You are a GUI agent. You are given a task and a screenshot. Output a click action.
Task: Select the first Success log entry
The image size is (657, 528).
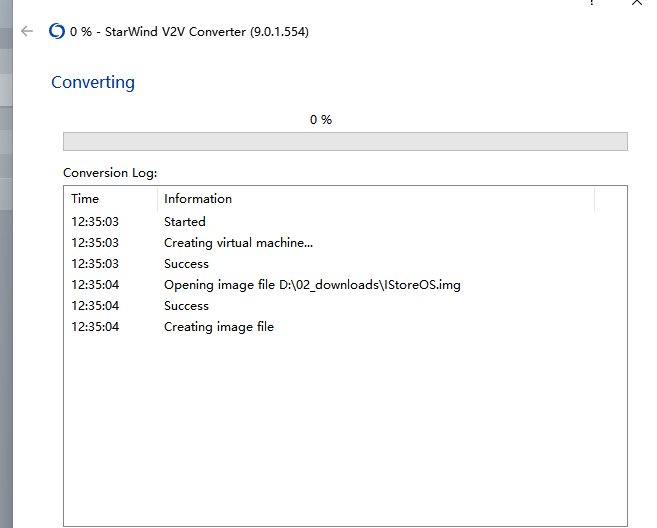(x=186, y=264)
